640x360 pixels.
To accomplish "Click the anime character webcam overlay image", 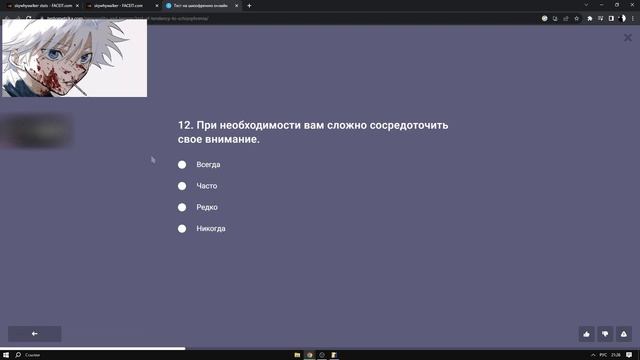I will pos(75,58).
